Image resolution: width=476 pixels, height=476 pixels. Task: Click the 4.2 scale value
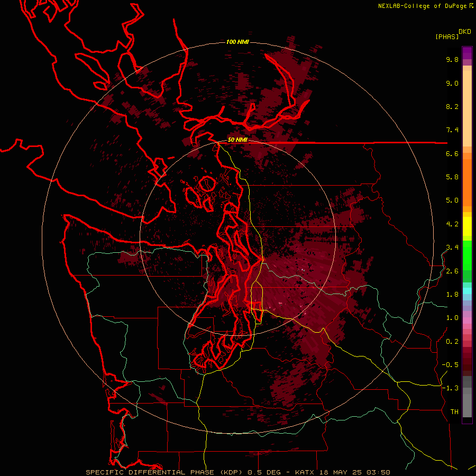pos(452,224)
